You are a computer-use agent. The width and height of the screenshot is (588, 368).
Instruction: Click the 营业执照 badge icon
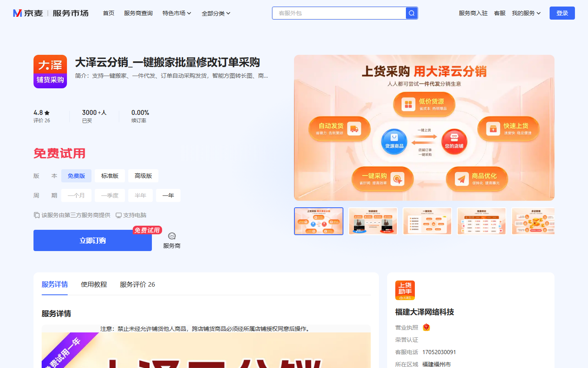[x=426, y=327]
